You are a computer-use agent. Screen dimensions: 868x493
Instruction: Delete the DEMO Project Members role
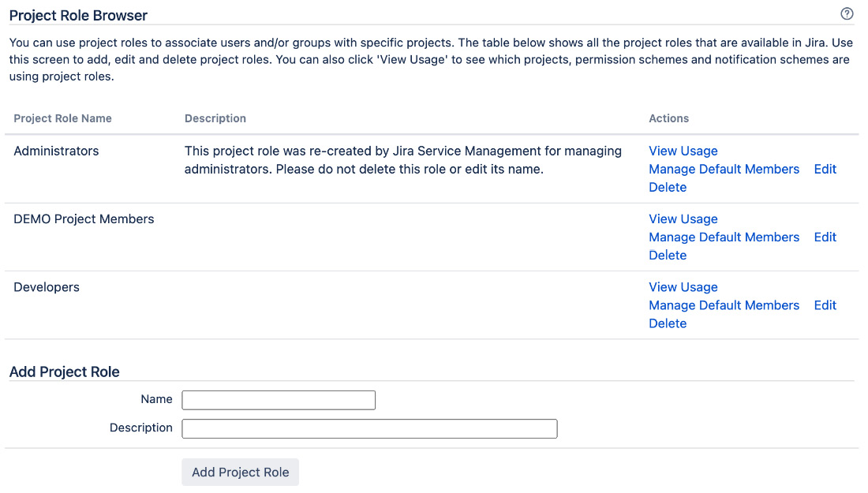[668, 255]
